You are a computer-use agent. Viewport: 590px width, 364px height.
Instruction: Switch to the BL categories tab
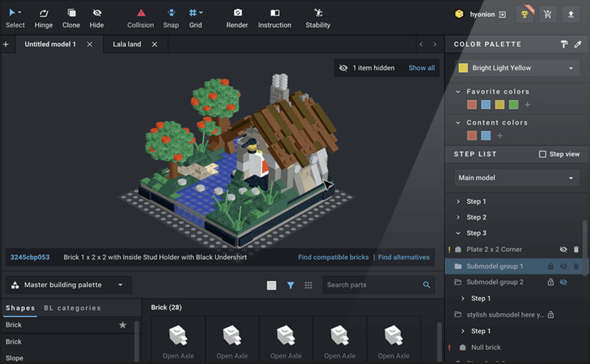(x=72, y=308)
